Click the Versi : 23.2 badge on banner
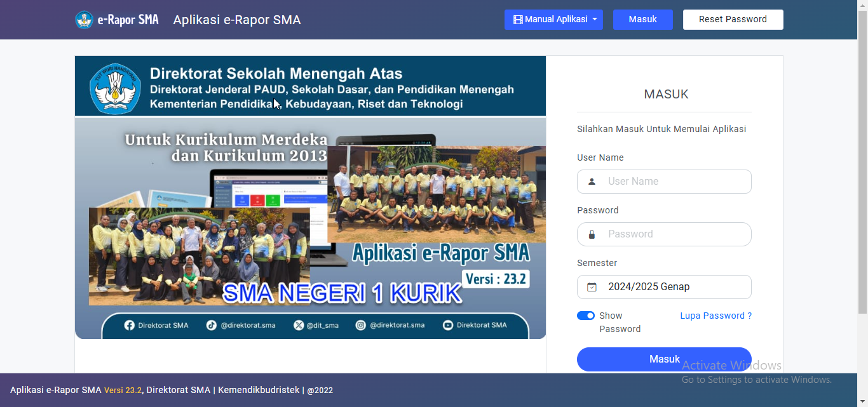This screenshot has width=868, height=407. (x=496, y=279)
